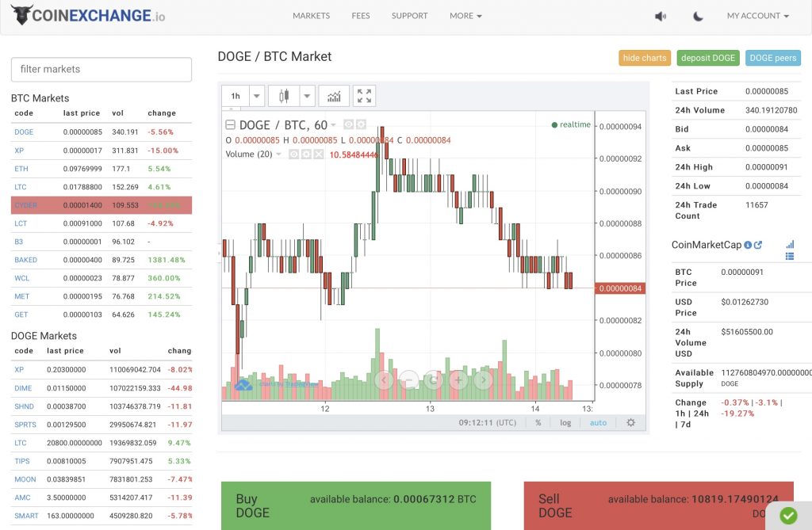
Task: Open settings gear next to the DOGE / BTC, 60 title
Action: tap(361, 124)
